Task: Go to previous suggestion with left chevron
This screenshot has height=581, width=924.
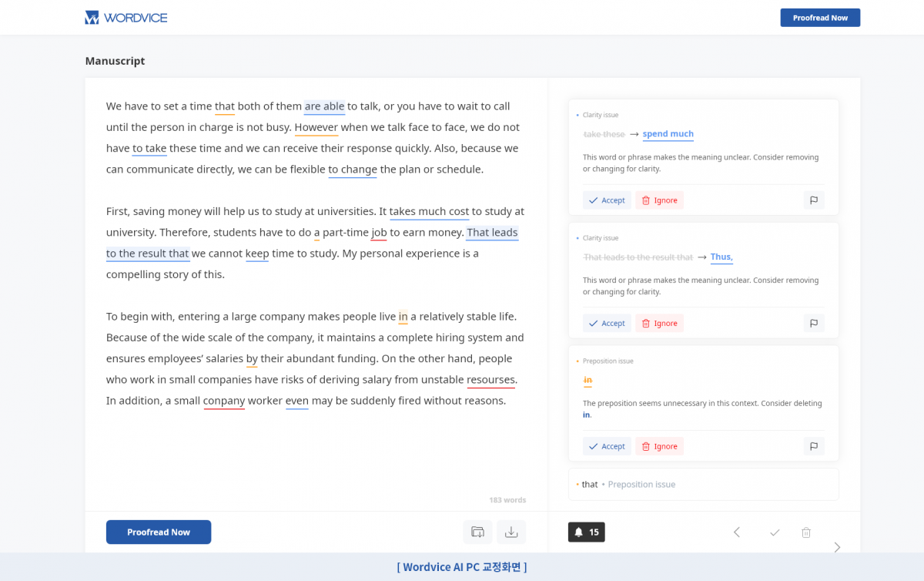Action: tap(736, 532)
